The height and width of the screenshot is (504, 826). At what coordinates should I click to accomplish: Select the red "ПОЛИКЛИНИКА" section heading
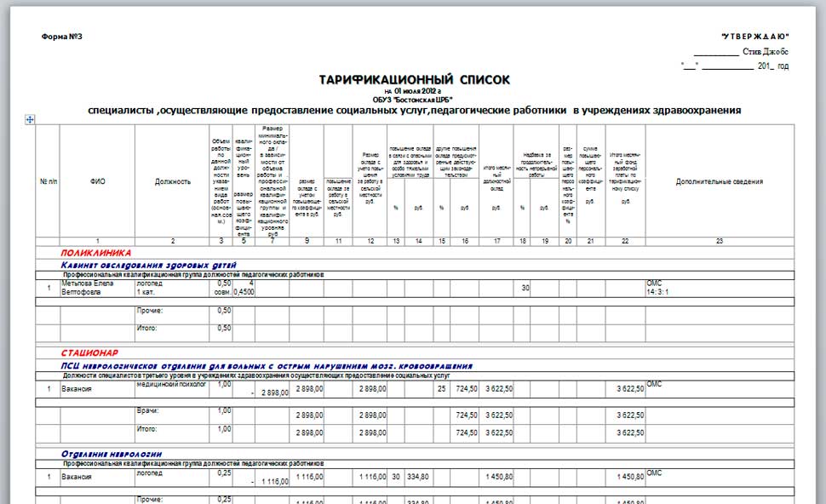(96, 253)
